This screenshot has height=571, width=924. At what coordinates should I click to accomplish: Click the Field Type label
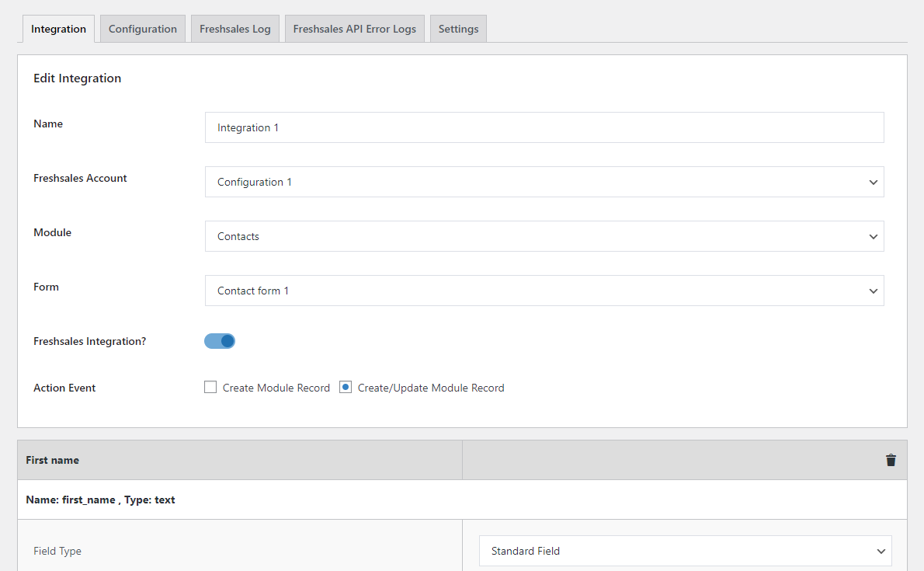click(57, 551)
